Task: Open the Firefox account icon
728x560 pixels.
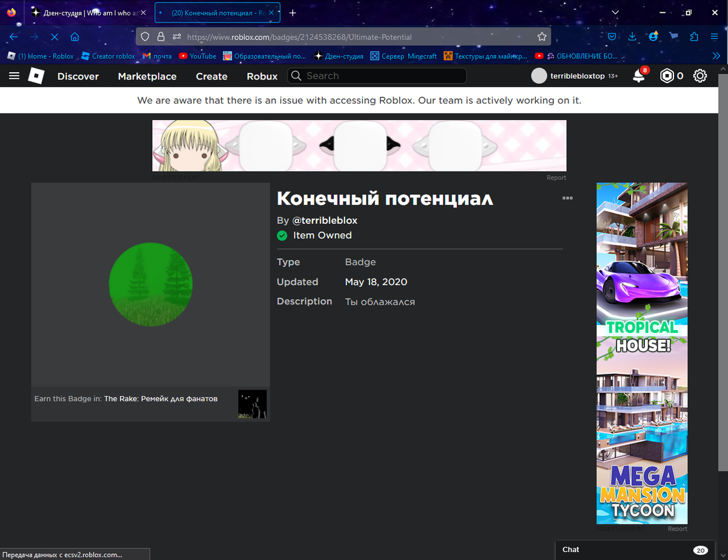Action: point(653,36)
